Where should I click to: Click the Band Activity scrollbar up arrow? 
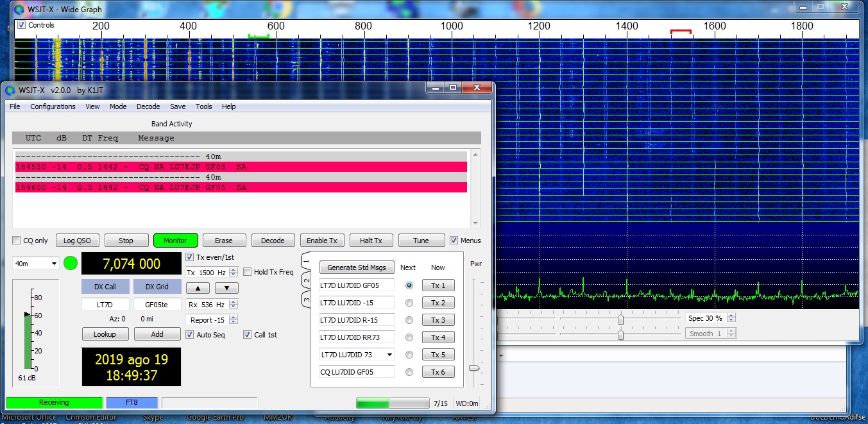click(475, 155)
